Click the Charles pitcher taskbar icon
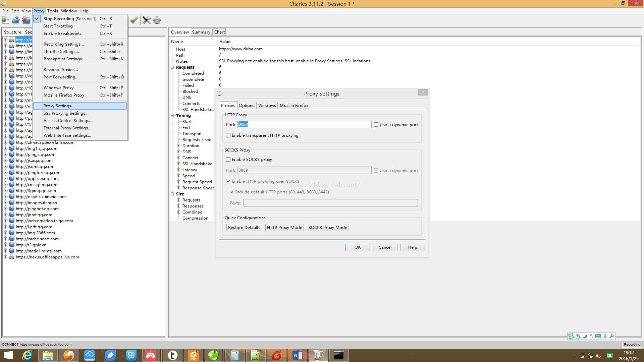This screenshot has width=644, height=362. [x=318, y=355]
